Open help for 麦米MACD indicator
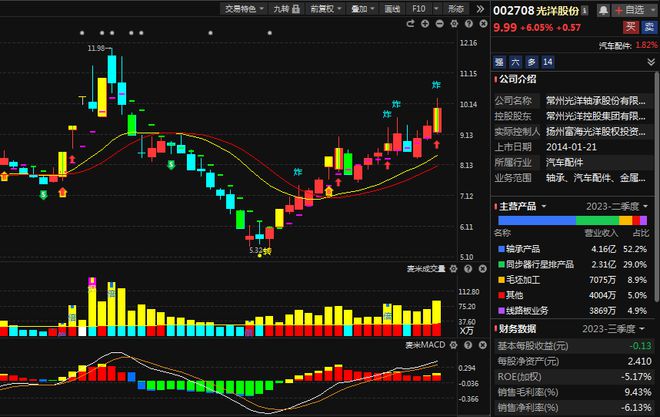This screenshot has height=417, width=660. [x=468, y=345]
